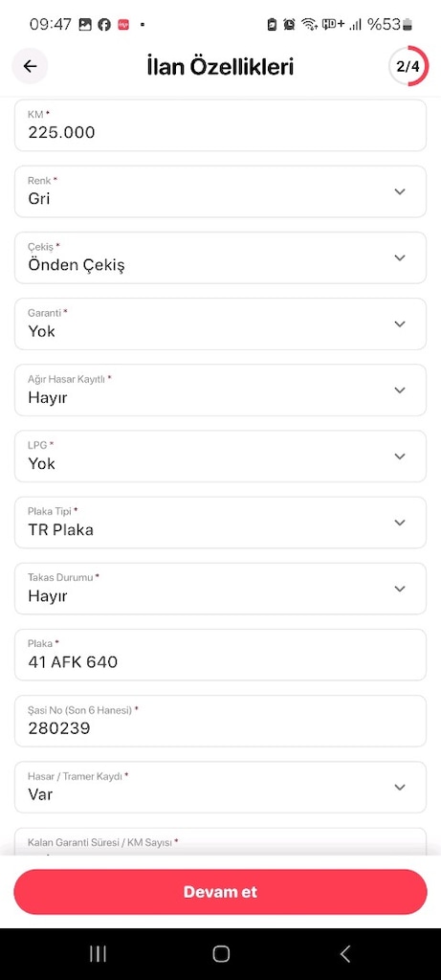Open the Renk dropdown showing Gri
Image resolution: width=441 pixels, height=980 pixels.
coord(220,191)
